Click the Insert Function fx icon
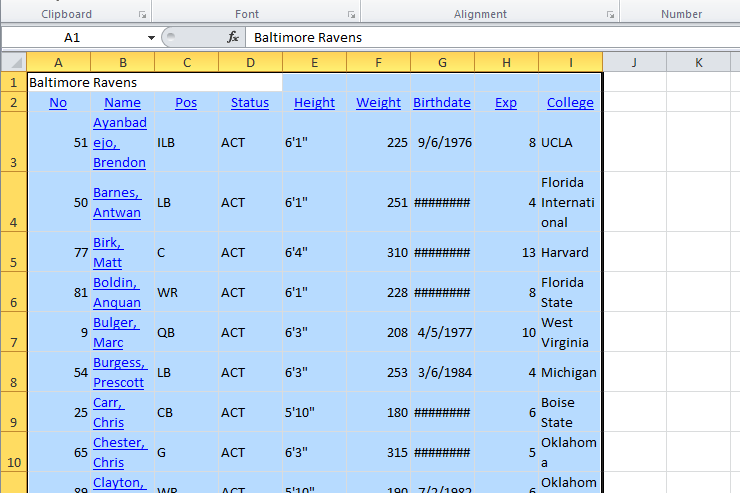The height and width of the screenshot is (493, 740). (x=233, y=37)
